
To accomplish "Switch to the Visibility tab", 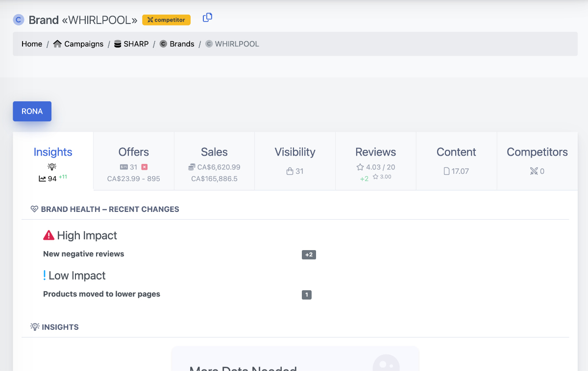I will point(295,161).
